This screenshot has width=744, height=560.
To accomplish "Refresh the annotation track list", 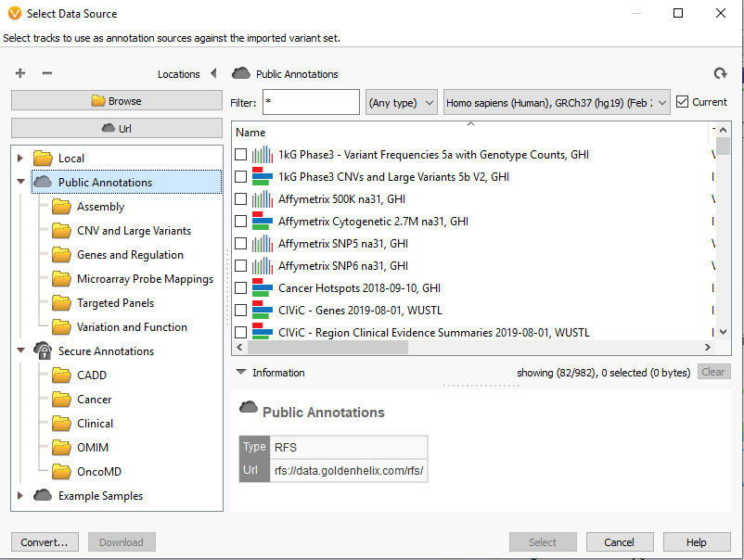I will coord(721,73).
